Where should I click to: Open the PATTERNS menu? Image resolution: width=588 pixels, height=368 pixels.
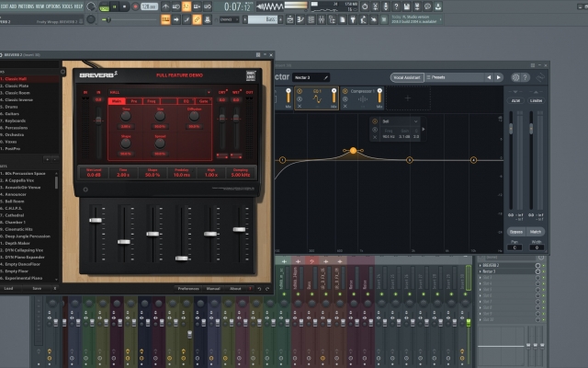tap(25, 6)
